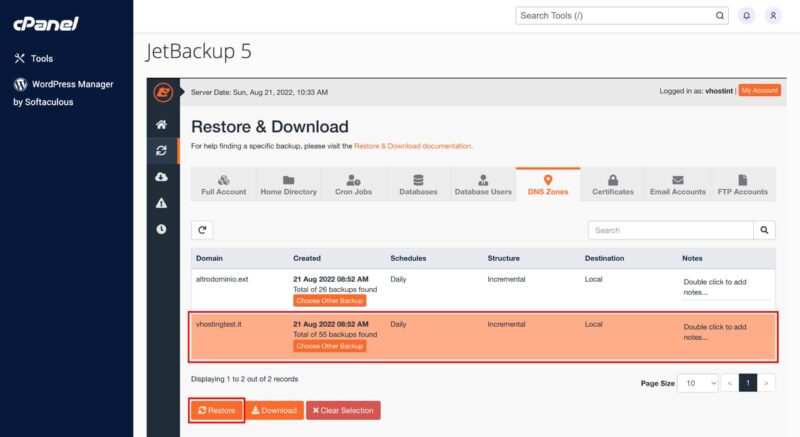800x437 pixels.
Task: Sort by Created column header
Action: [307, 259]
